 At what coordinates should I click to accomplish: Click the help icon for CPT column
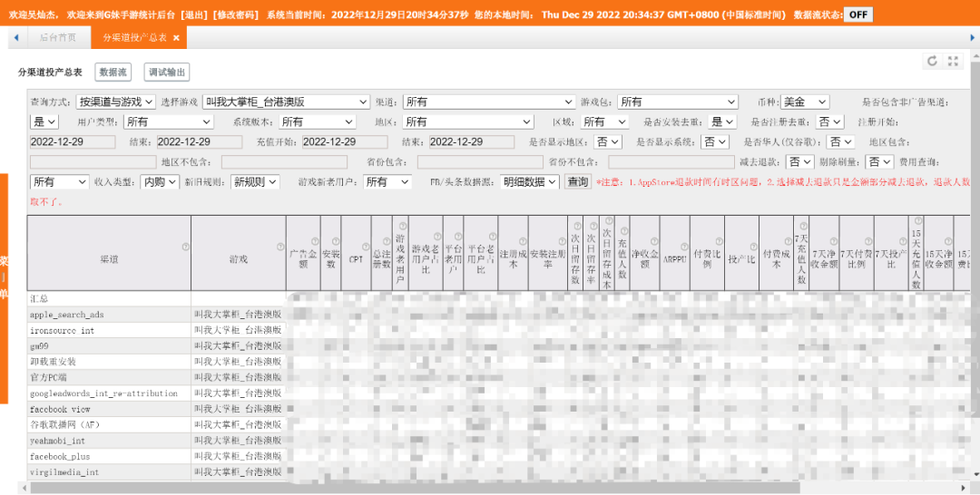(x=366, y=247)
